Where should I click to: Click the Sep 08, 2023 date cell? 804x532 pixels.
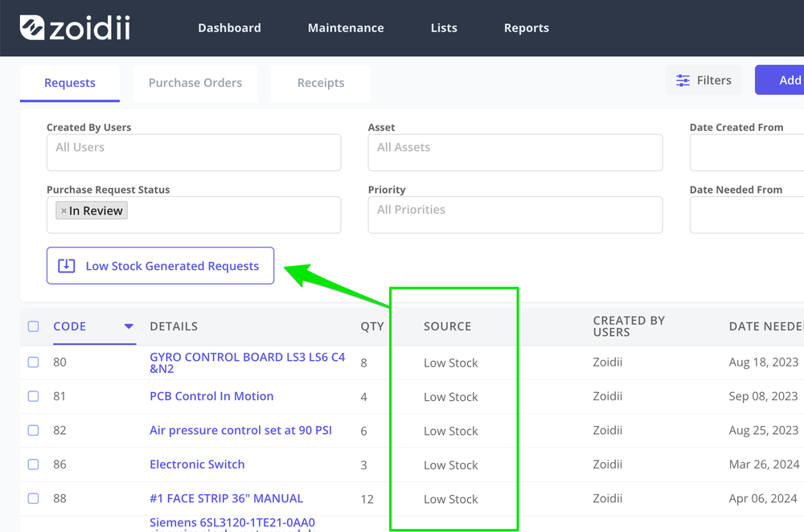point(763,396)
